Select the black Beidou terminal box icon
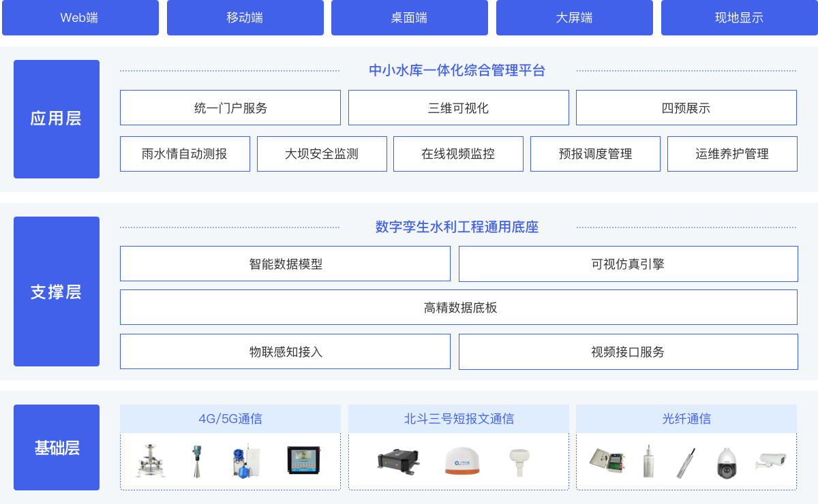818x504 pixels. click(x=398, y=461)
